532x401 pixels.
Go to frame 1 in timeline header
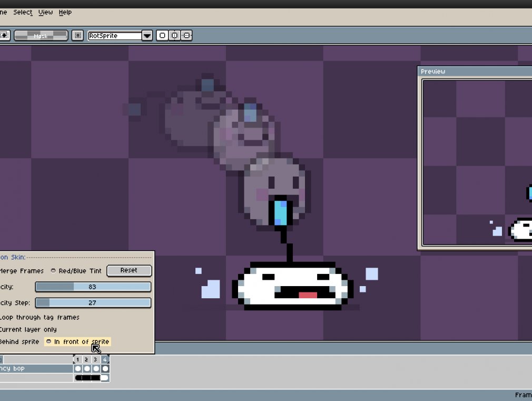pos(78,359)
